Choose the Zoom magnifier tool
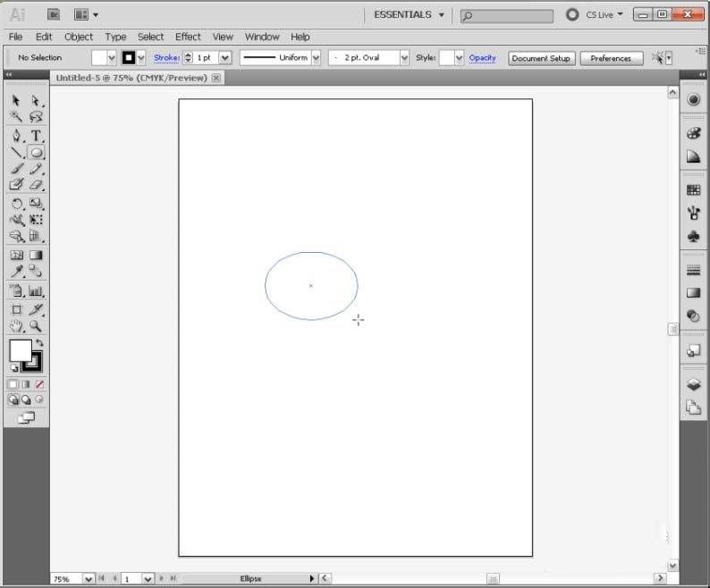The height and width of the screenshot is (588, 710). click(36, 327)
